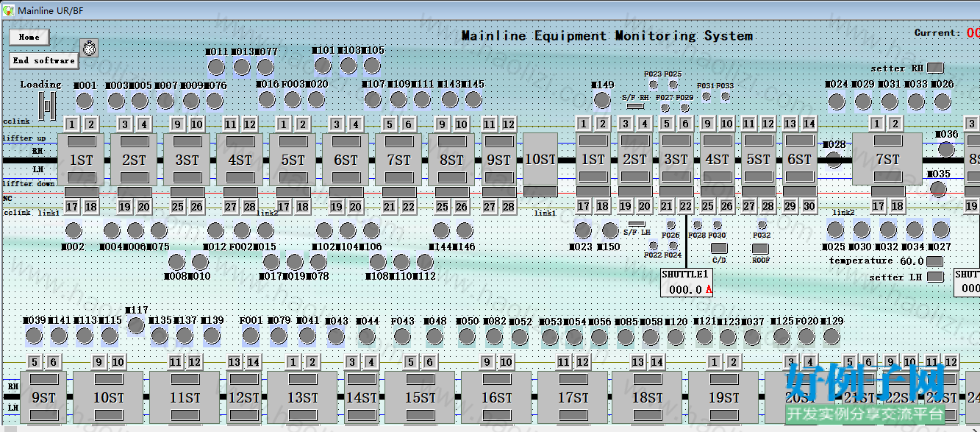Open the 19ST station block
The image size is (980, 432).
point(723,397)
